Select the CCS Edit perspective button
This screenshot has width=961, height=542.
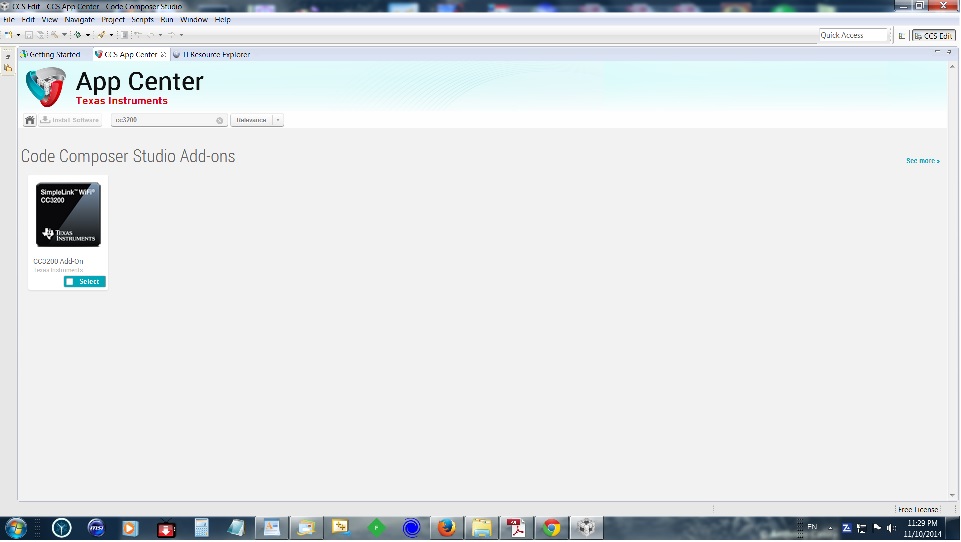click(933, 36)
